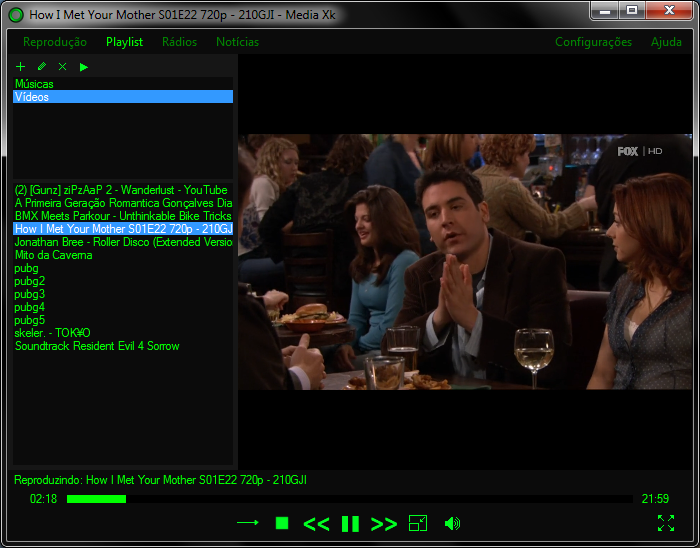This screenshot has width=700, height=548.
Task: Toggle compact view mode icon
Action: tap(418, 523)
